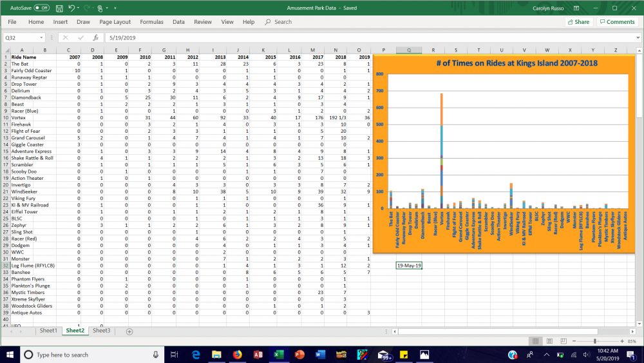The image size is (644, 363).
Task: Open Customize Quick Access Toolbar dropdown
Action: [115, 8]
